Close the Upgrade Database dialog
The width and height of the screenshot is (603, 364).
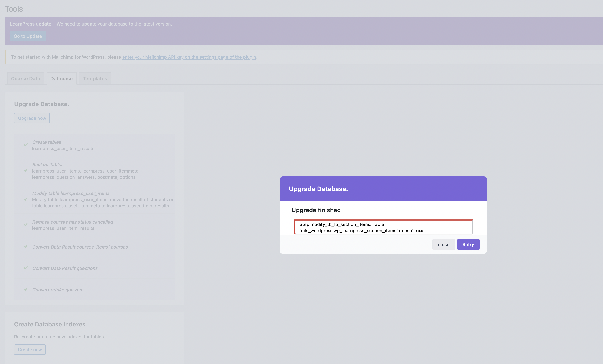coord(443,244)
